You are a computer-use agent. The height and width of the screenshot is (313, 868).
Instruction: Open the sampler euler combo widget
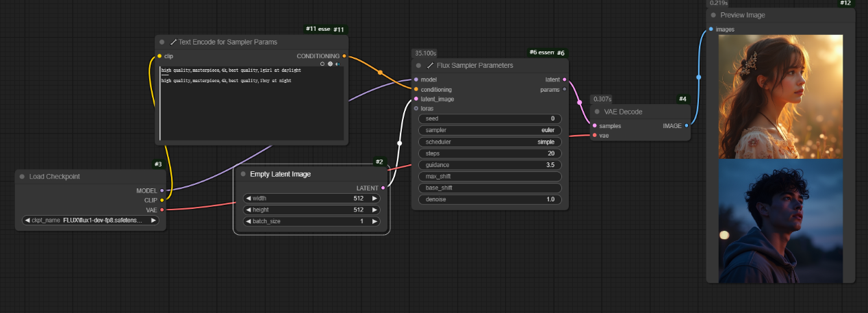click(x=489, y=130)
